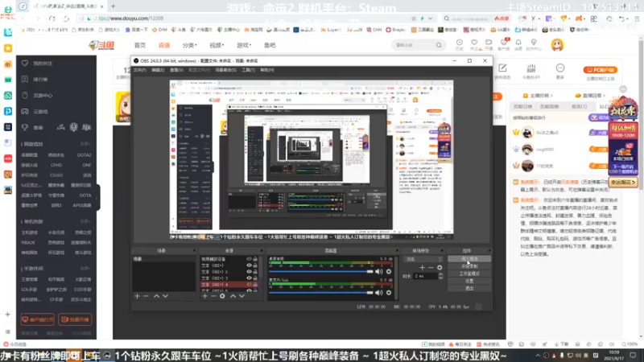Screen dimensions: 644x362
Task: Open the OBS Tools menu
Action: 248,70
